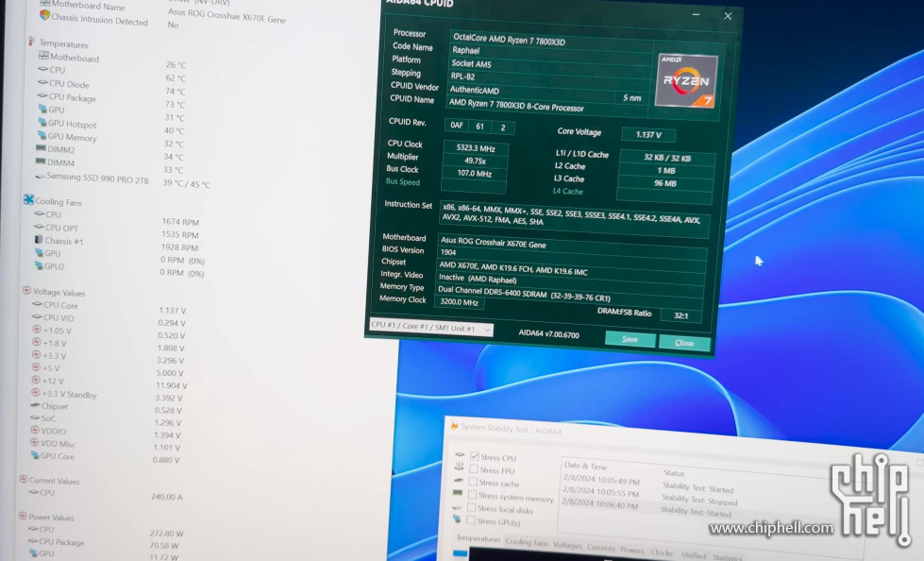
Task: Click the CPU Clock value 5323.3 MHz
Action: (x=476, y=148)
